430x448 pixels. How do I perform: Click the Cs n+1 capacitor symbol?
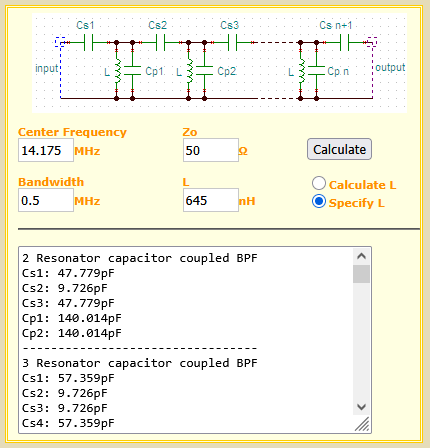(x=344, y=43)
